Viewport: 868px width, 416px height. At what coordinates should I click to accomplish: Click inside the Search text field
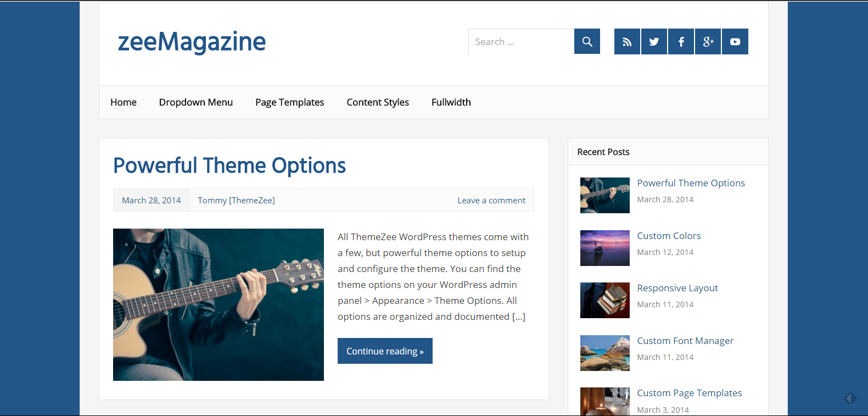click(521, 42)
